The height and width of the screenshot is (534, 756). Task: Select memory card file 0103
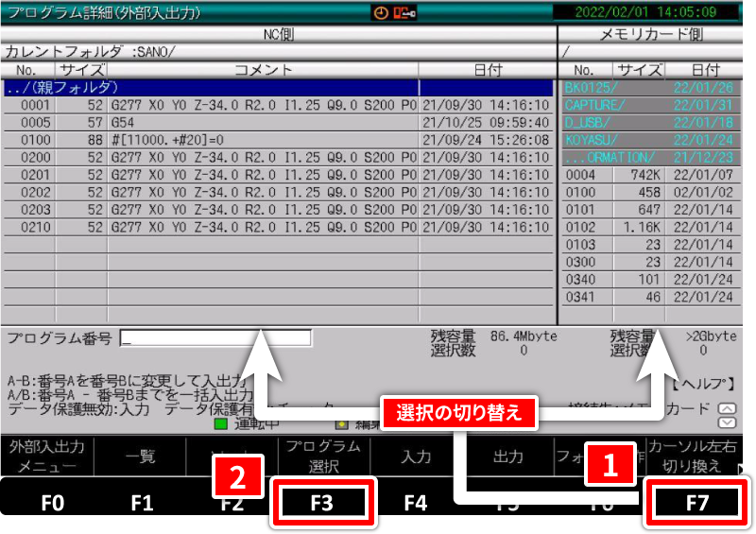(651, 245)
